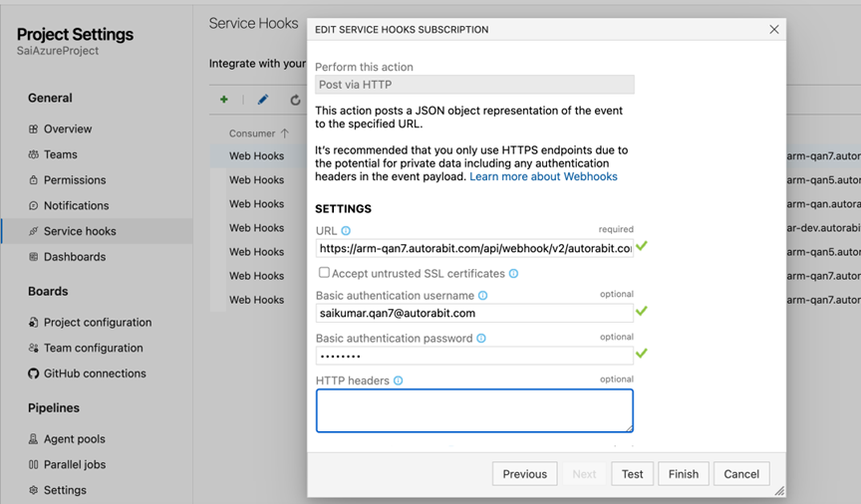Click the dialog resize grip corner
Screen dimensions: 861x504
click(779, 491)
